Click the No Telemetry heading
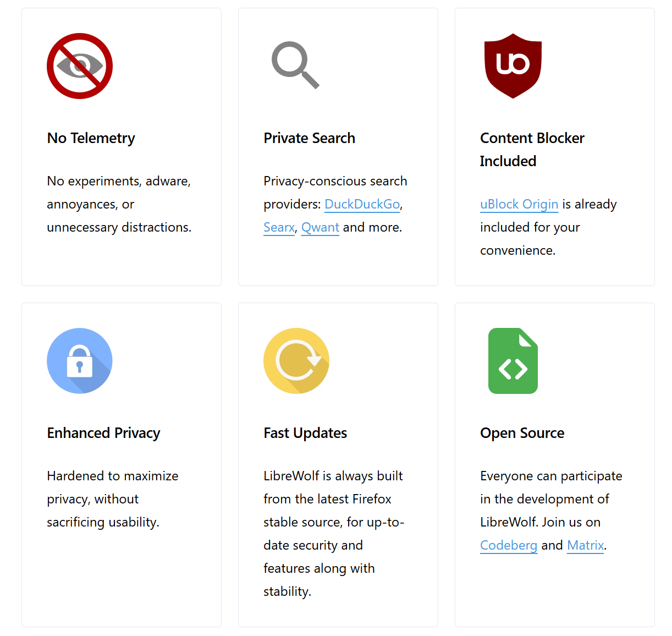 (x=91, y=138)
